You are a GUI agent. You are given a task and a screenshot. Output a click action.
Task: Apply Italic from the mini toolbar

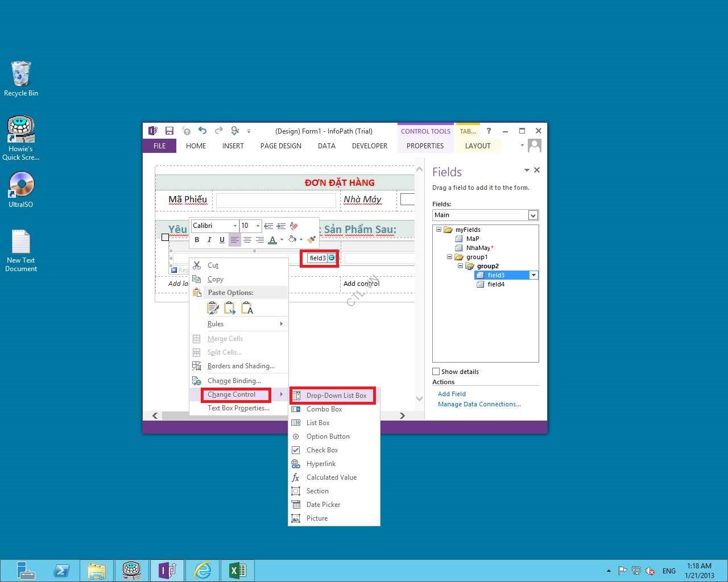tap(209, 240)
